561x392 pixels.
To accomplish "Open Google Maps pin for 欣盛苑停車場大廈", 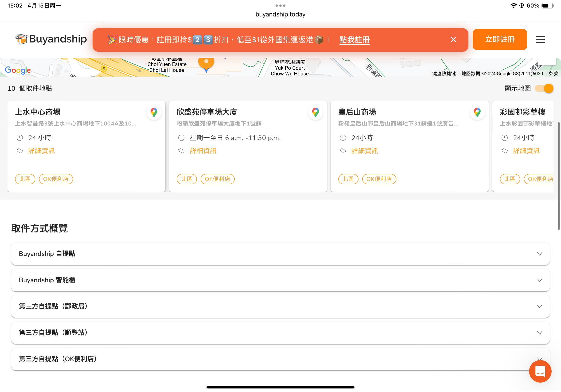I will click(316, 112).
